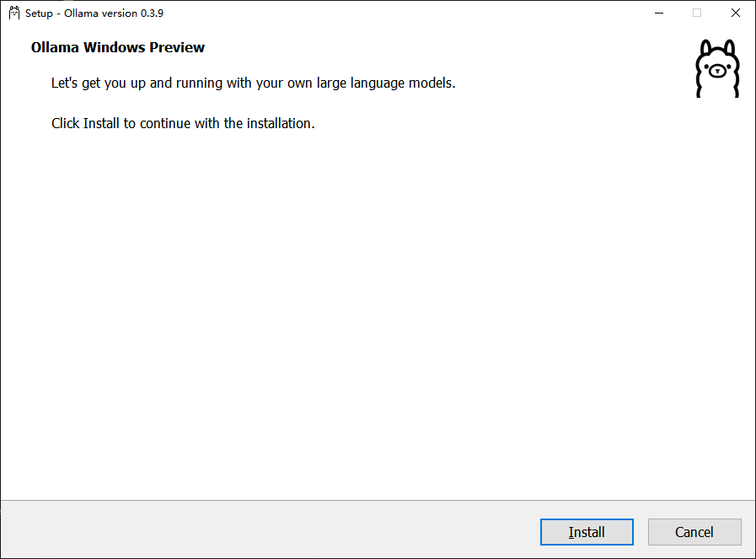The width and height of the screenshot is (756, 559).
Task: Click the llama mascot's nose
Action: click(x=717, y=72)
